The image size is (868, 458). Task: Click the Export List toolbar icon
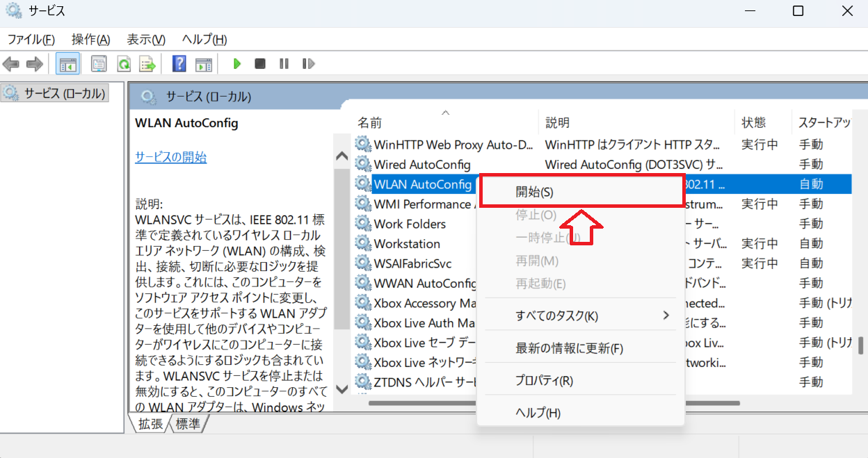click(x=147, y=64)
